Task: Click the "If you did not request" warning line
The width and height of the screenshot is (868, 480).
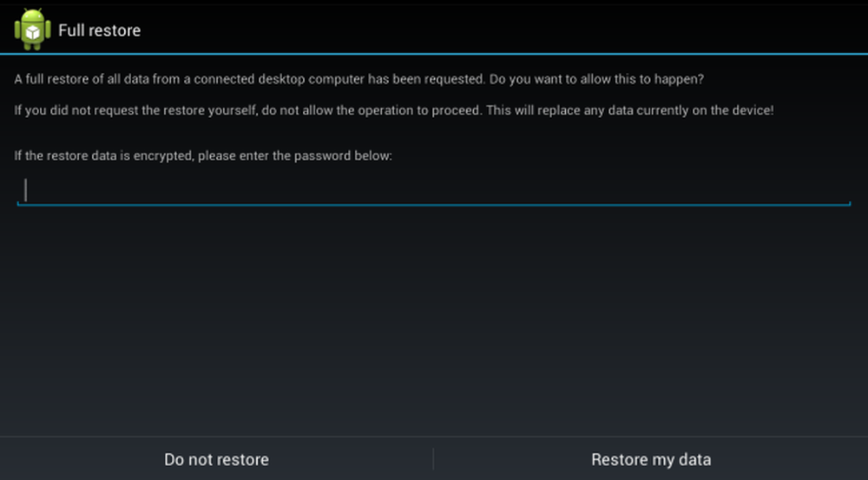Action: (x=393, y=110)
